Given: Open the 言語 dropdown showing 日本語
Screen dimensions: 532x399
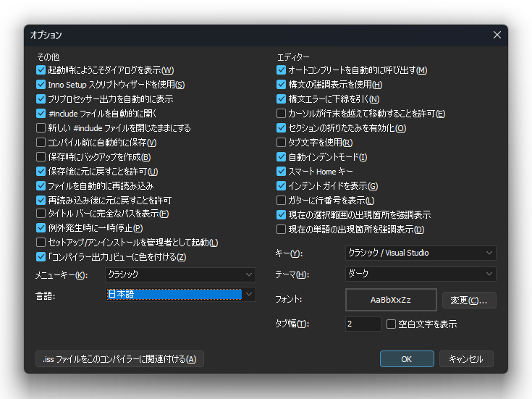Looking at the screenshot, I should 180,294.
